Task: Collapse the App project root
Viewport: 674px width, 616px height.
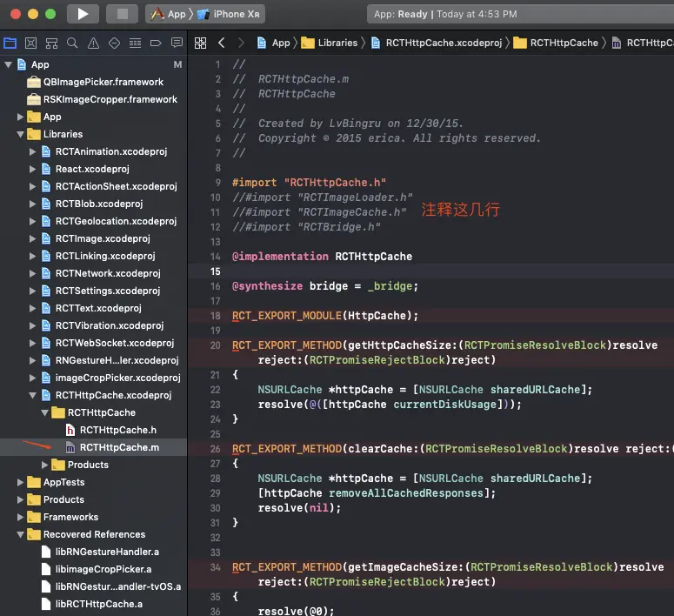Action: pyautogui.click(x=8, y=65)
